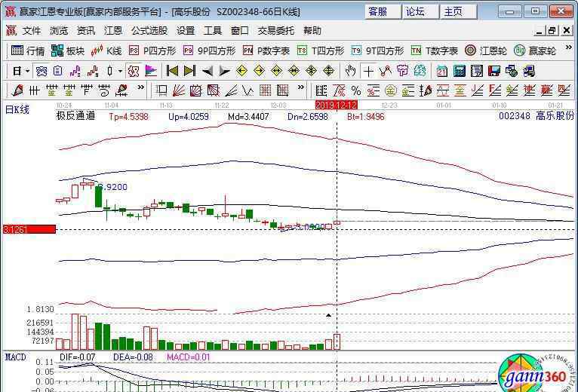Step chart back with black left arrow
The height and width of the screenshot is (392, 578).
click(x=208, y=71)
